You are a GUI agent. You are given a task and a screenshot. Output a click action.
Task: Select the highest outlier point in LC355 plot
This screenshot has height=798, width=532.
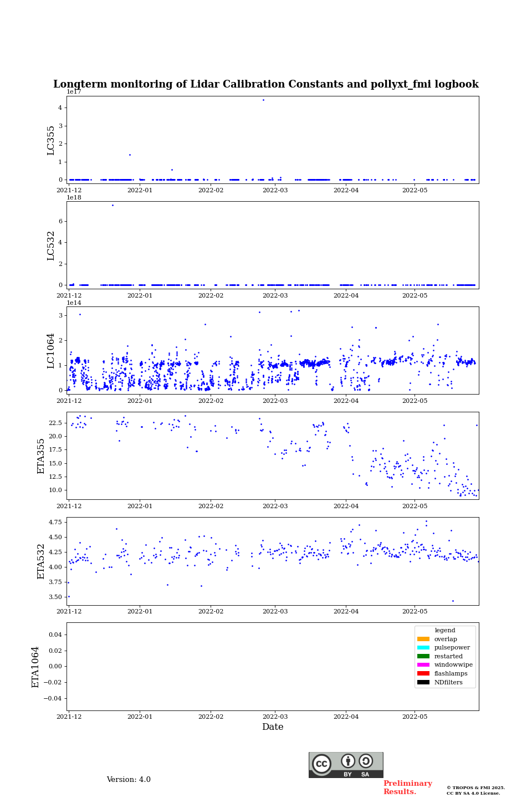tap(263, 100)
